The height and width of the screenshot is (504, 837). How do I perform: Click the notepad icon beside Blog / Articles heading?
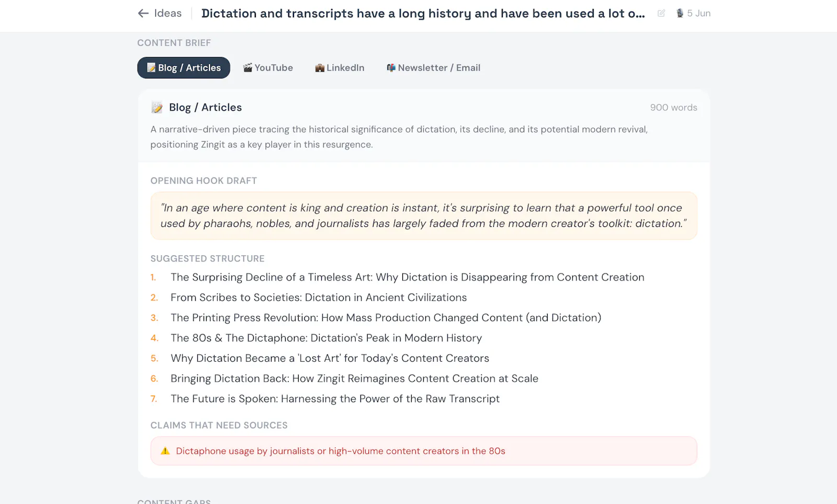click(x=157, y=108)
